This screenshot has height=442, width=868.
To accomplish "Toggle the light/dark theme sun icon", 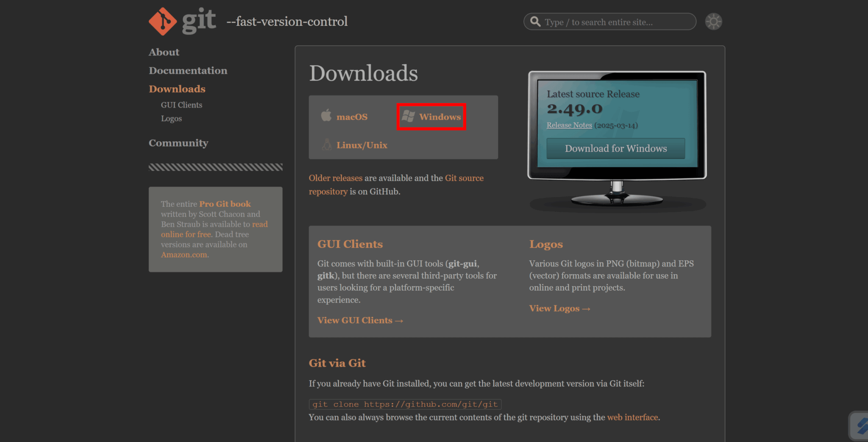I will (x=713, y=22).
